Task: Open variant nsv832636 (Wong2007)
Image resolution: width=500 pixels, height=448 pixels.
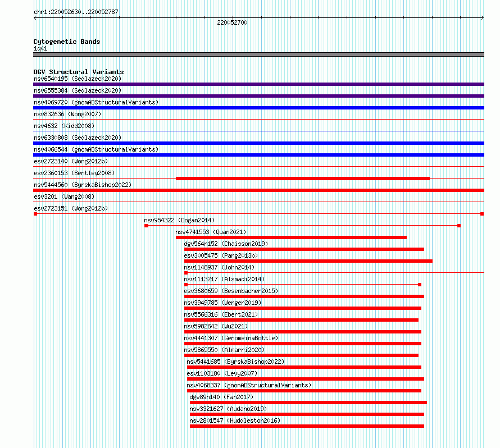Action: [x=67, y=114]
